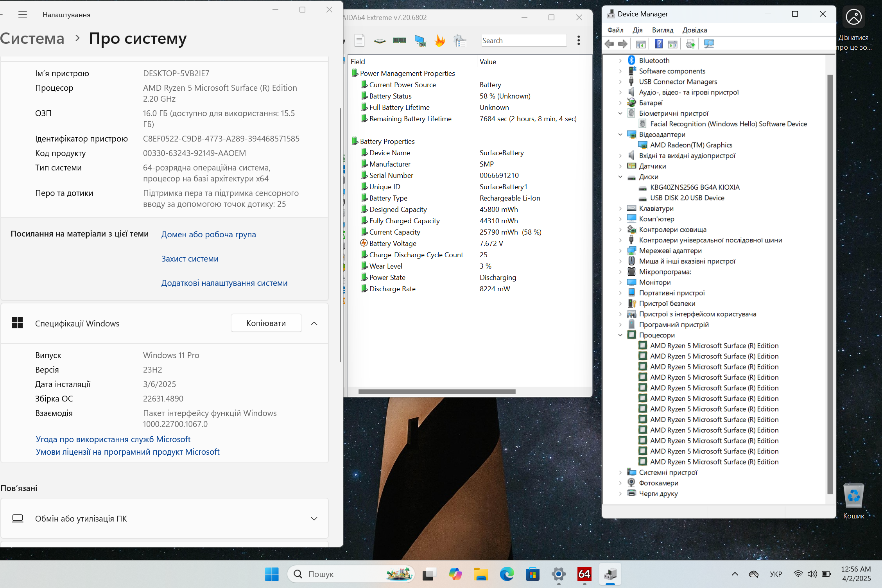882x588 pixels.
Task: Click the AIDA64 Search field
Action: tap(523, 40)
